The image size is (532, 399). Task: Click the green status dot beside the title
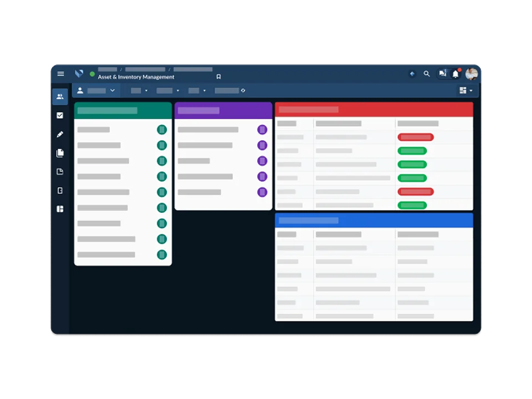tap(92, 74)
